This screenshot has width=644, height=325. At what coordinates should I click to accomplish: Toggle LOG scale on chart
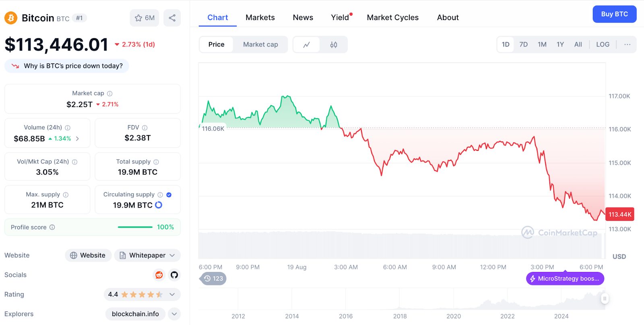point(603,45)
